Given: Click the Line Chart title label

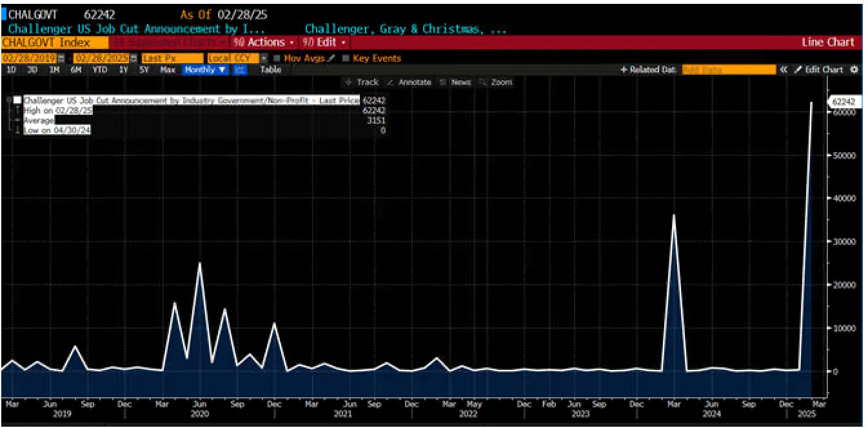Looking at the screenshot, I should click(828, 43).
